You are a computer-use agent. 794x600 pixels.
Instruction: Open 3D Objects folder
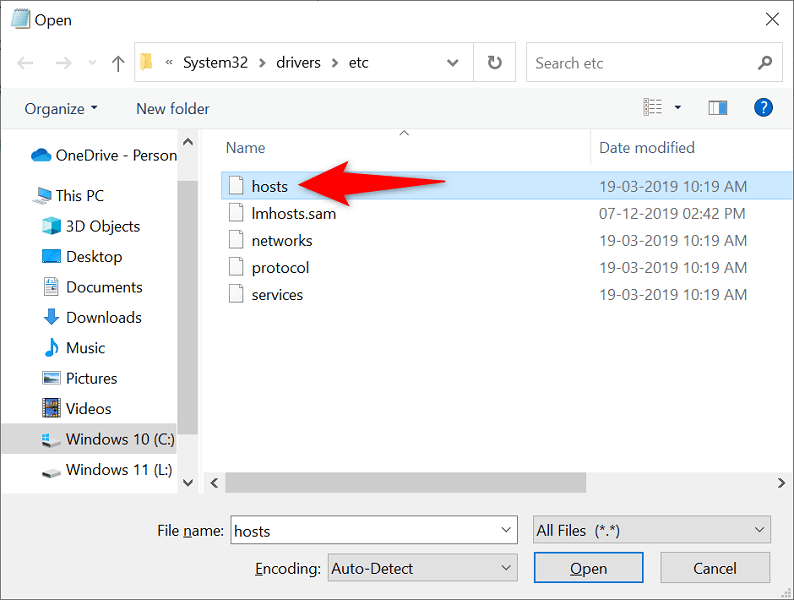tap(91, 226)
